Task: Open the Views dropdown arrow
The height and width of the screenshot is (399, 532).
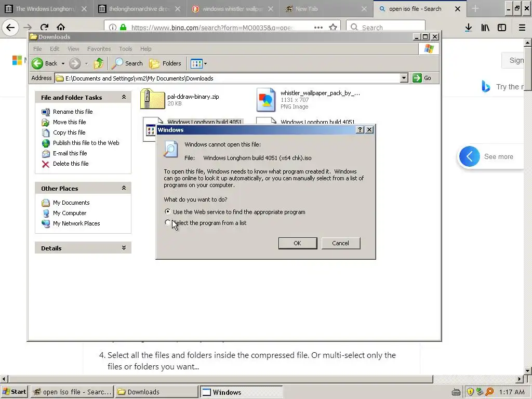Action: [205, 64]
